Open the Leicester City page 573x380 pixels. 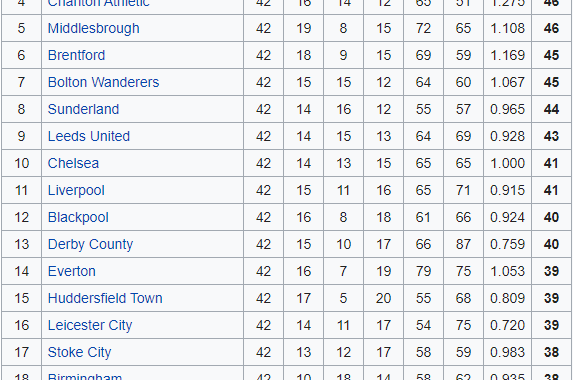point(90,326)
